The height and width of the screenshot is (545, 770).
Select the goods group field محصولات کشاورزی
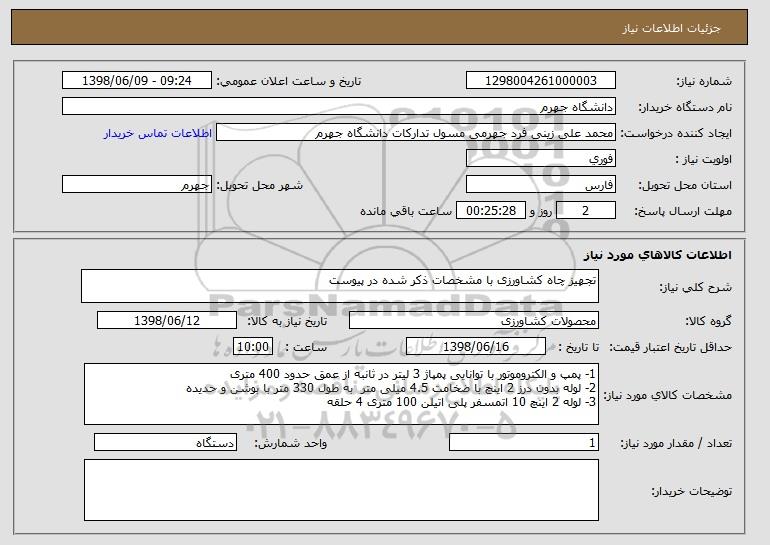tap(474, 321)
